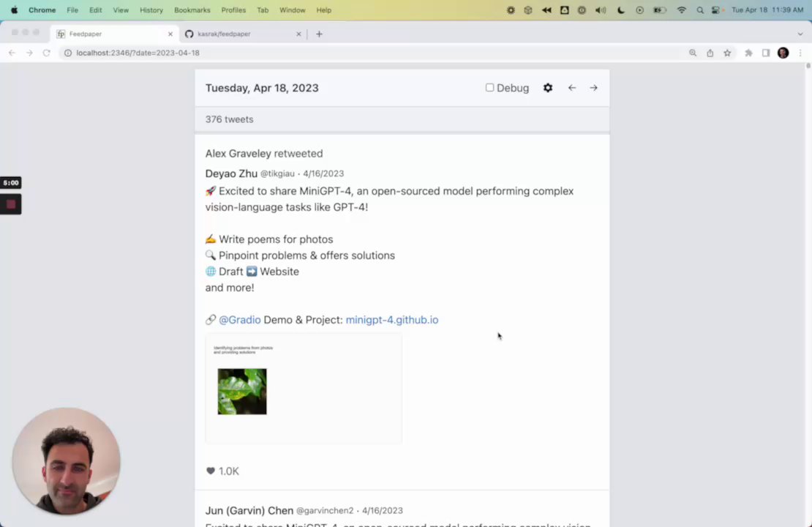This screenshot has width=812, height=527.
Task: Bookmark this page with the star
Action: (727, 53)
